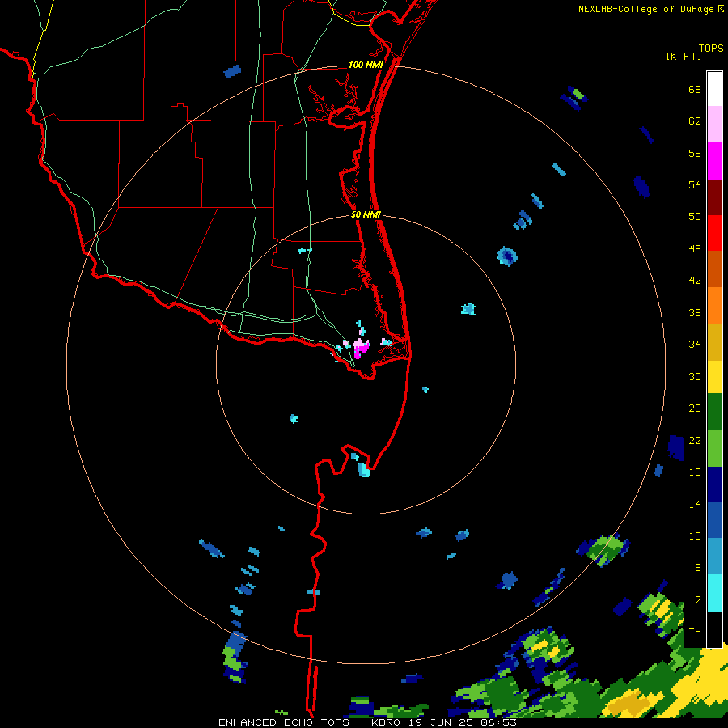Click the 100 NMI range ring label
The width and height of the screenshot is (728, 728).
tap(366, 65)
